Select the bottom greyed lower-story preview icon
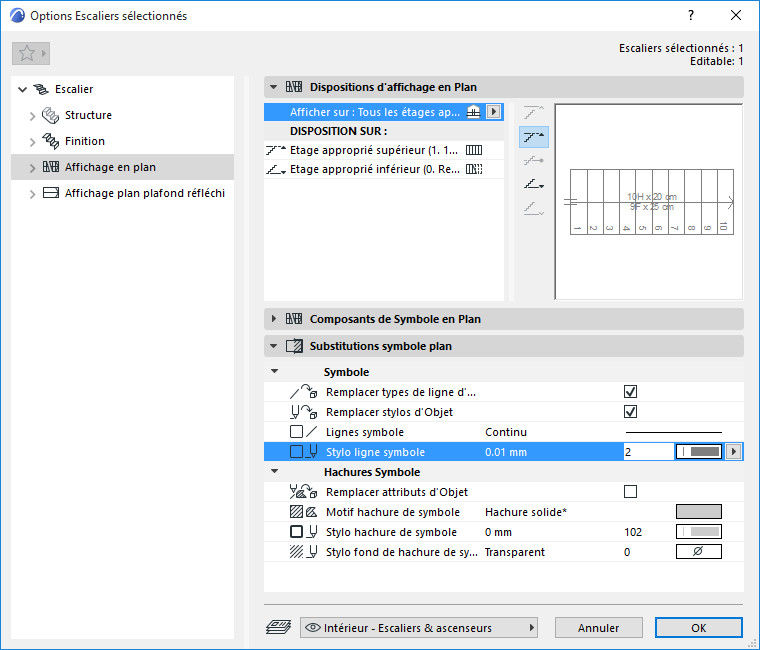The image size is (760, 650). click(534, 208)
